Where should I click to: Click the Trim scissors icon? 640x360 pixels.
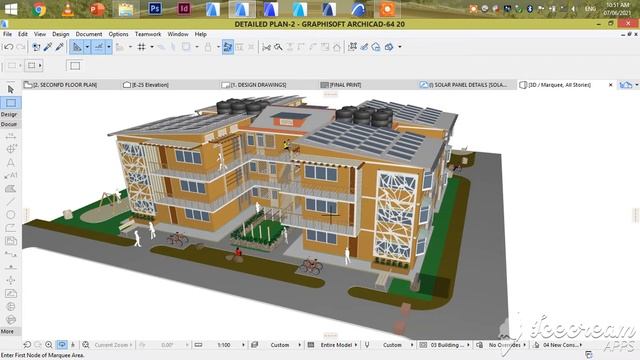267,47
